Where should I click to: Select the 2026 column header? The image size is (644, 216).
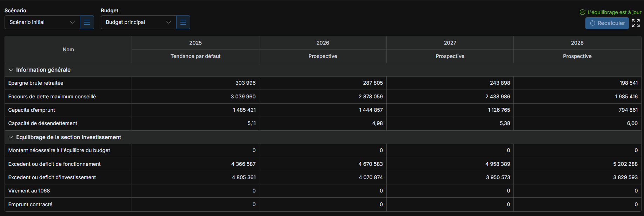pyautogui.click(x=323, y=43)
